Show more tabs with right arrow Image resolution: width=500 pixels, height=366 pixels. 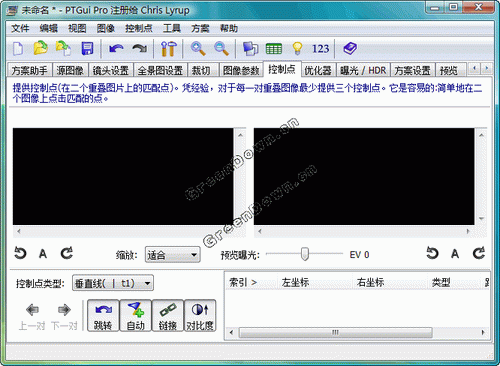click(x=487, y=68)
